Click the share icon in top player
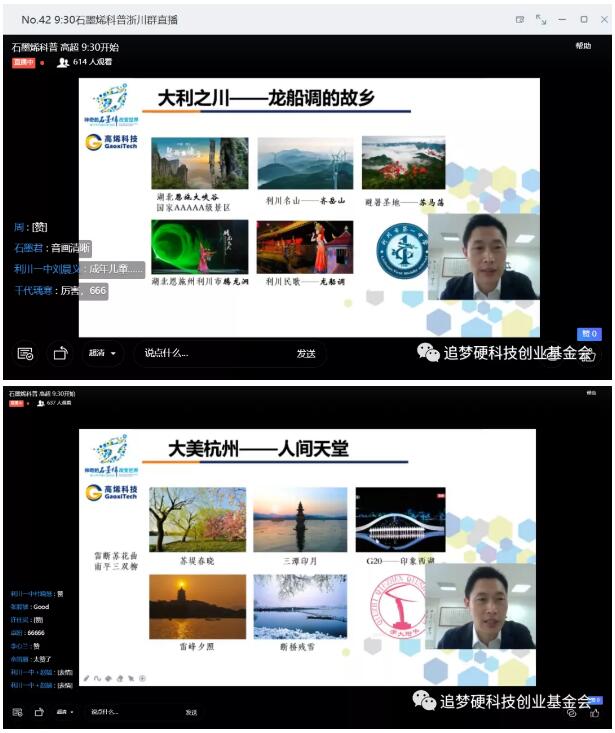 [x=60, y=353]
